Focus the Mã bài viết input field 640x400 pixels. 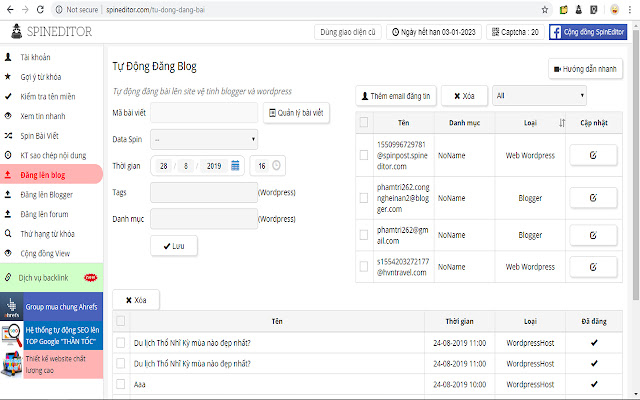[x=205, y=113]
